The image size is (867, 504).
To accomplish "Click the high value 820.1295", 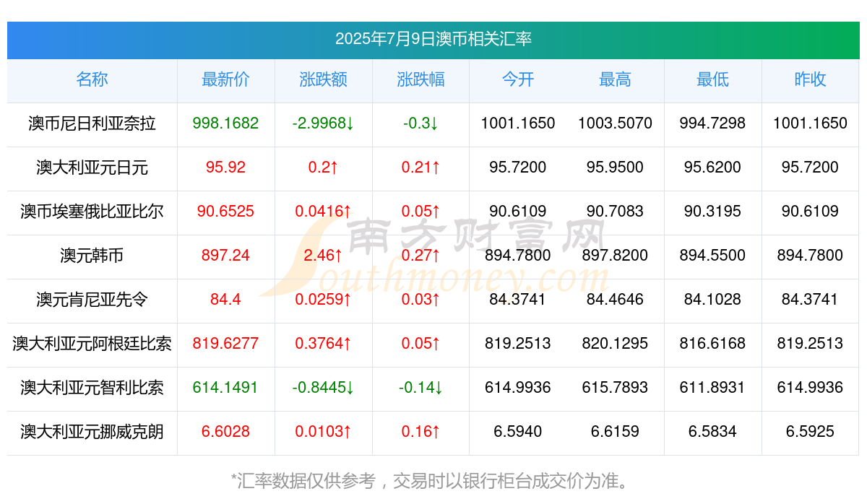I will click(615, 344).
